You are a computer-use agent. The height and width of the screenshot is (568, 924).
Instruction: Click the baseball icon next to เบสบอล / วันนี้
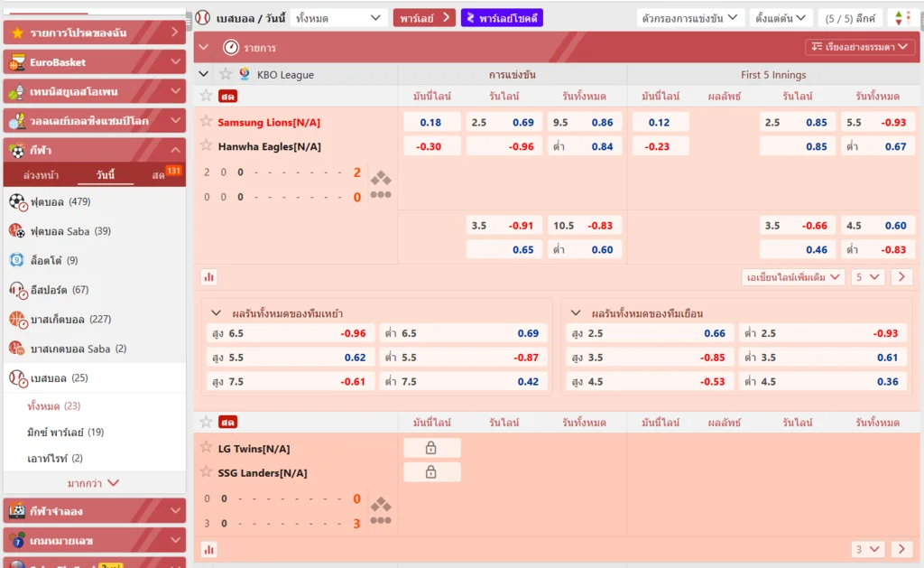202,18
